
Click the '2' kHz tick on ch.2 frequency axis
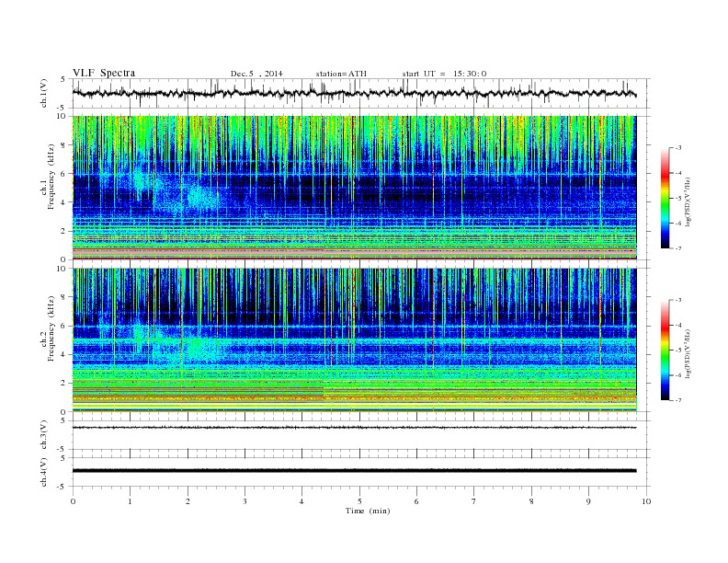64,384
